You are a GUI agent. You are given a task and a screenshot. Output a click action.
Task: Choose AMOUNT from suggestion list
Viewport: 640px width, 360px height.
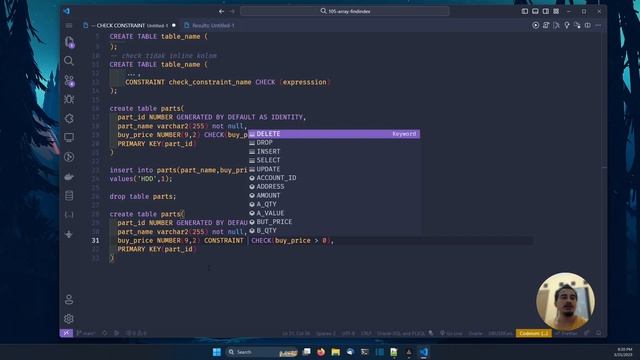coord(334,196)
